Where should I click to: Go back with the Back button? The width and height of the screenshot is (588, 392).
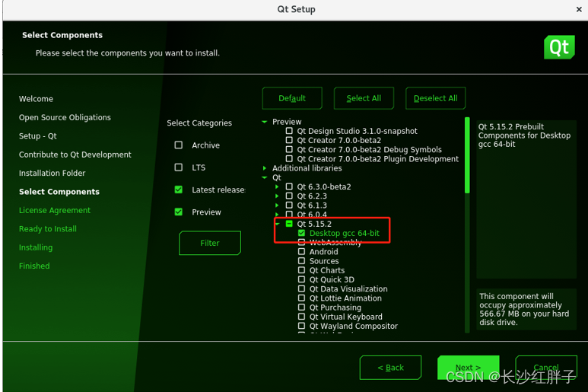390,368
